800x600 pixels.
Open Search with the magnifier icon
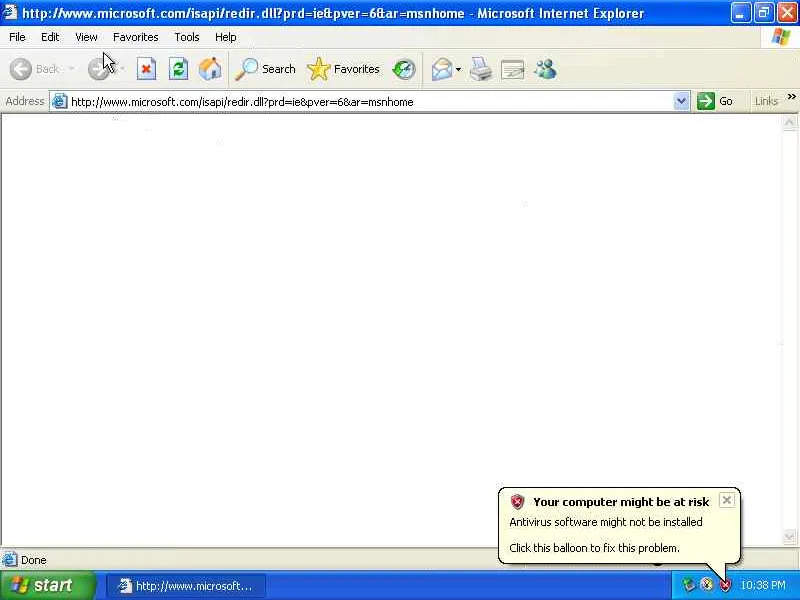tap(265, 69)
